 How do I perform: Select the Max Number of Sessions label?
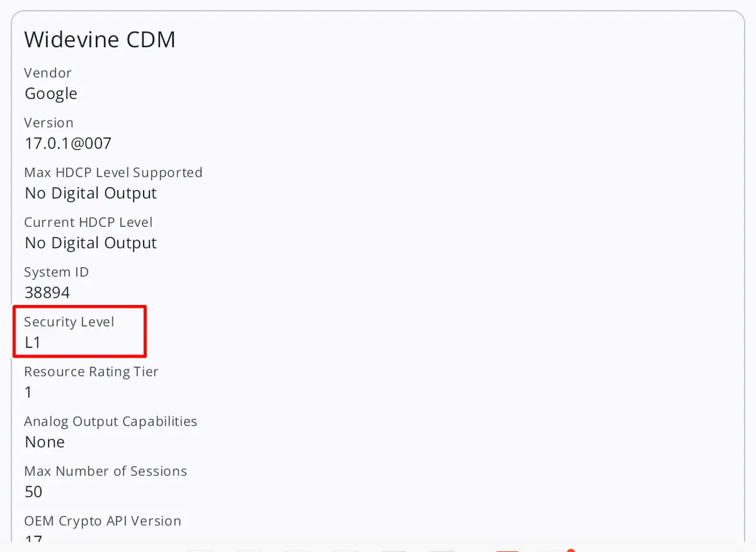(x=106, y=472)
